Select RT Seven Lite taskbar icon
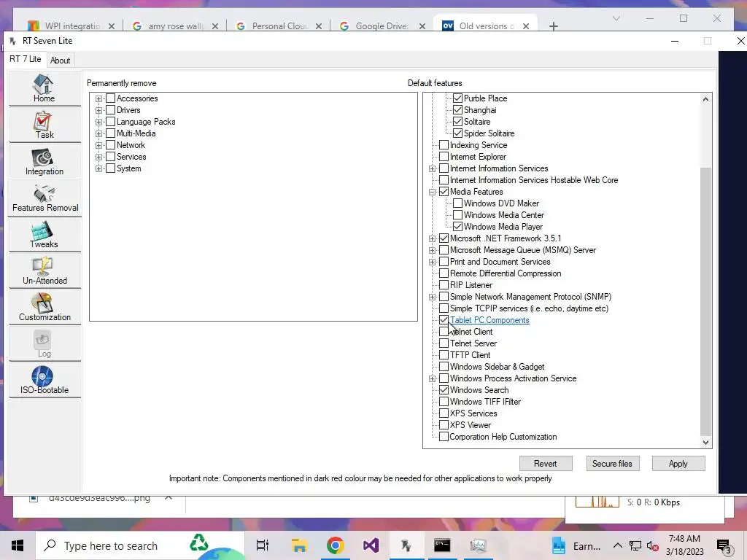 tap(406, 545)
